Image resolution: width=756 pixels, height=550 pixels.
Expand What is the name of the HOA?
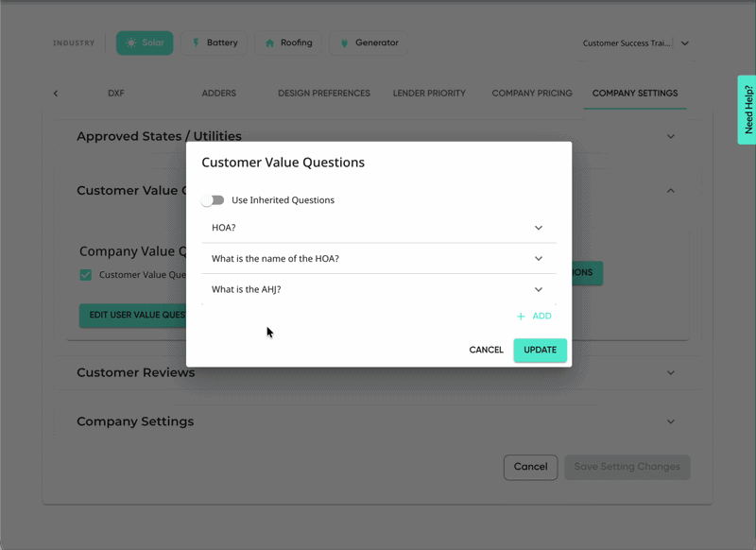(x=538, y=258)
